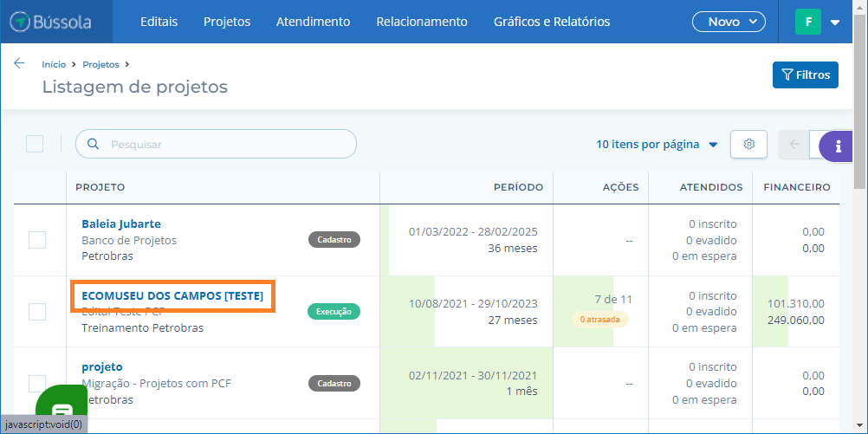
Task: Open the 'projeto' project link
Action: pos(102,367)
